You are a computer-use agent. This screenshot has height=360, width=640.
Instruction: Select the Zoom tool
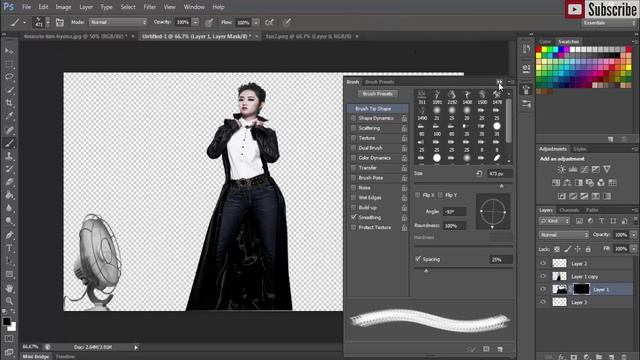coord(9,301)
